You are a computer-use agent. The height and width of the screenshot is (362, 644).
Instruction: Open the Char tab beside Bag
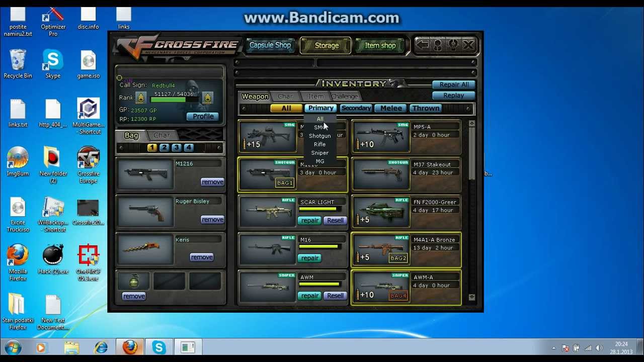162,135
